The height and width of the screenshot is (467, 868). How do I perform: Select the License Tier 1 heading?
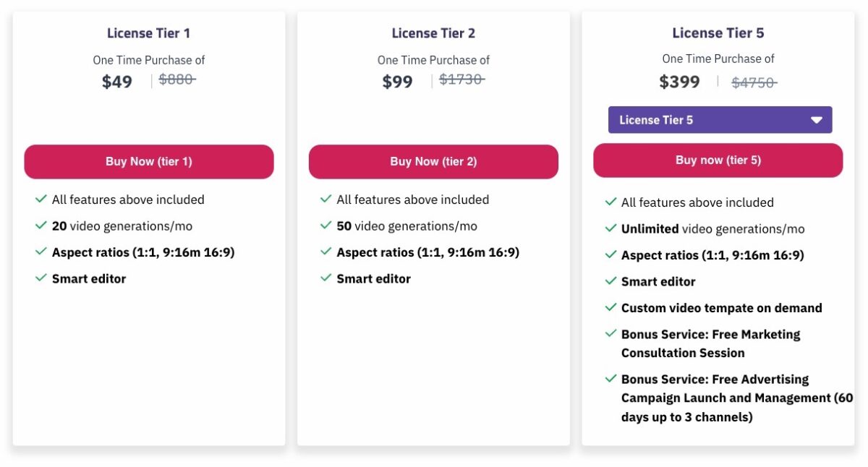point(149,33)
